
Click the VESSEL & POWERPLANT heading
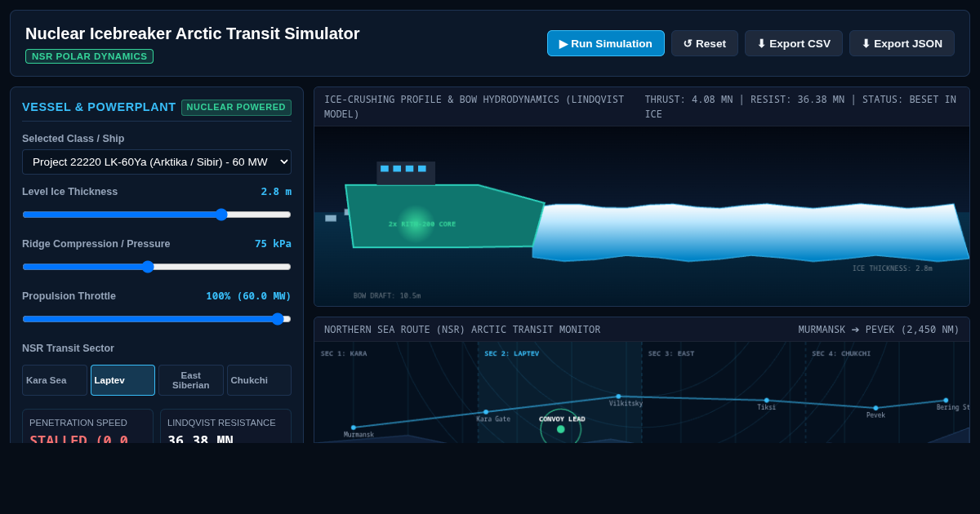[99, 107]
